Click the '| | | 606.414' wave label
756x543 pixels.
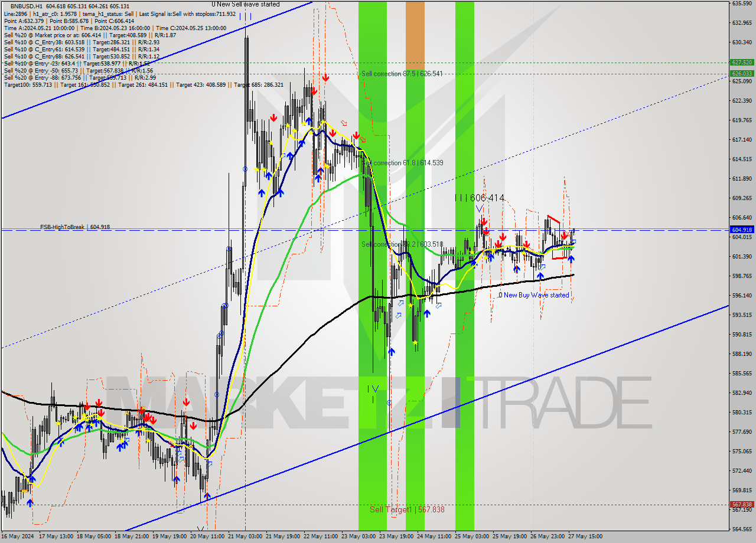(480, 198)
